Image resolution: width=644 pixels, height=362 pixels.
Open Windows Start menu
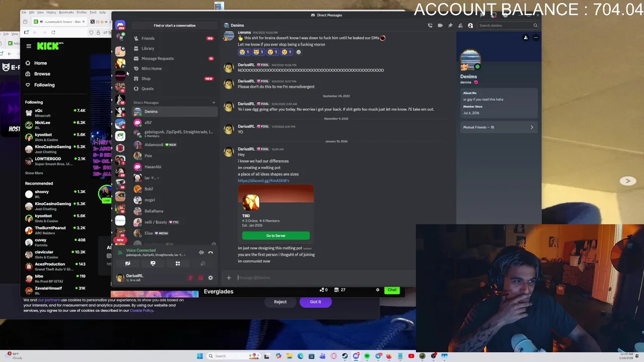200,356
